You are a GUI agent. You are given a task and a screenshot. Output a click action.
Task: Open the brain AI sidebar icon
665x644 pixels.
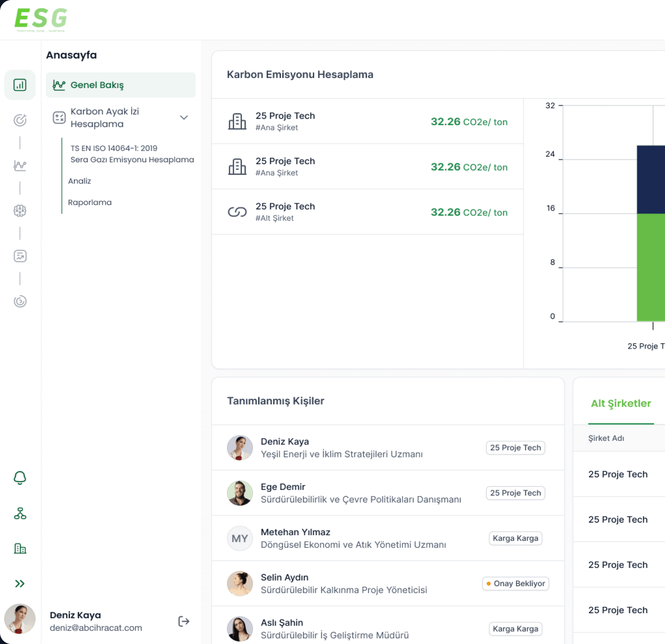tap(20, 211)
